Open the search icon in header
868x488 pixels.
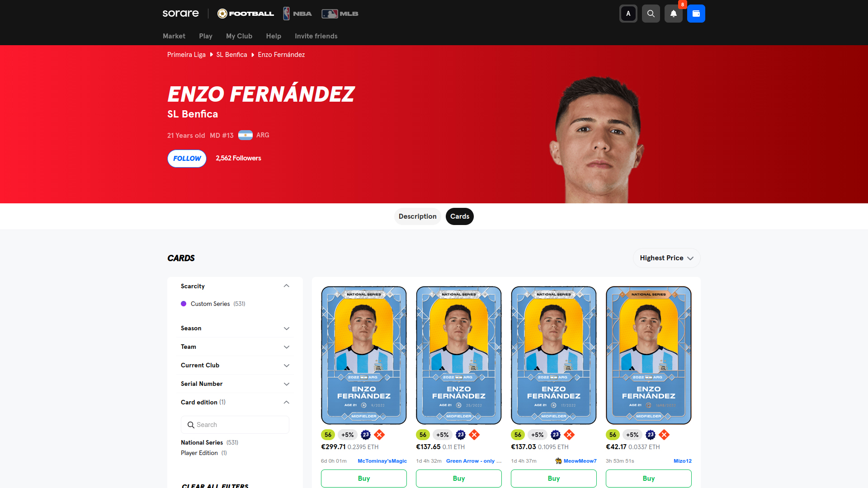651,14
